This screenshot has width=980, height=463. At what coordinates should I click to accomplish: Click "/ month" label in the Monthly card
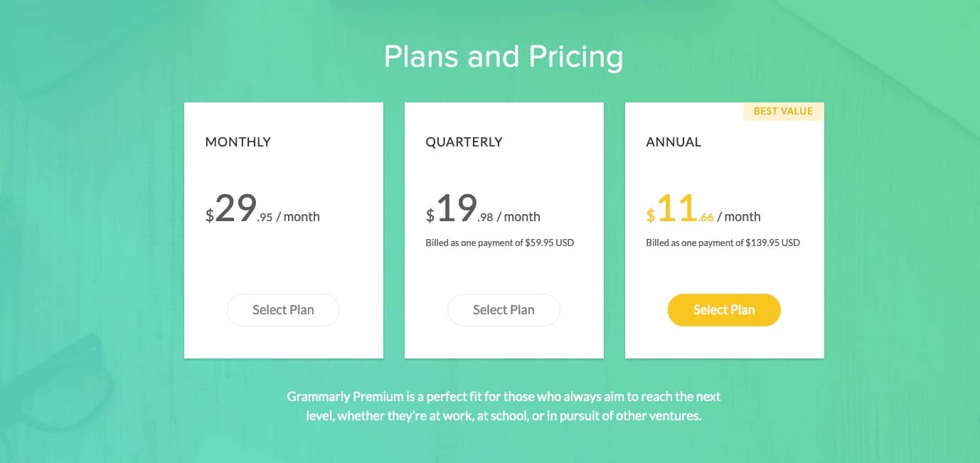click(298, 217)
